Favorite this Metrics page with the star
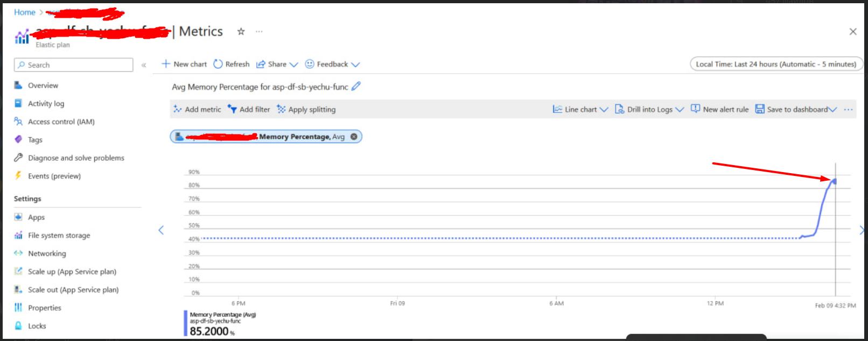The height and width of the screenshot is (341, 868). (241, 32)
